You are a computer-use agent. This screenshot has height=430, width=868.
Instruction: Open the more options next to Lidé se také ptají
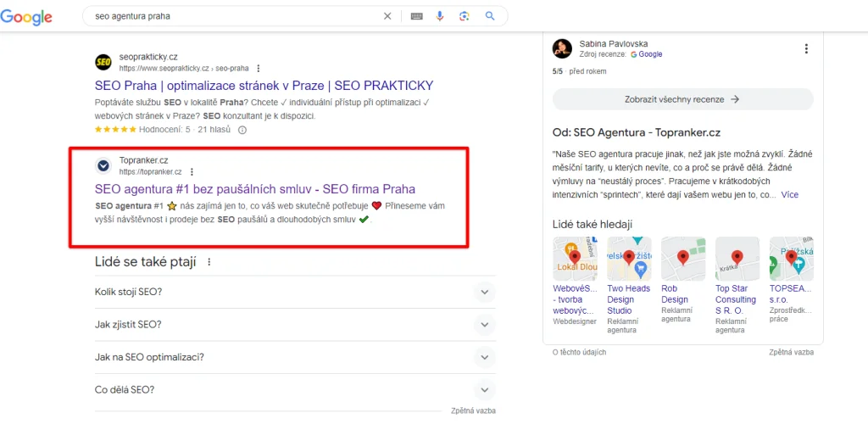coord(209,262)
